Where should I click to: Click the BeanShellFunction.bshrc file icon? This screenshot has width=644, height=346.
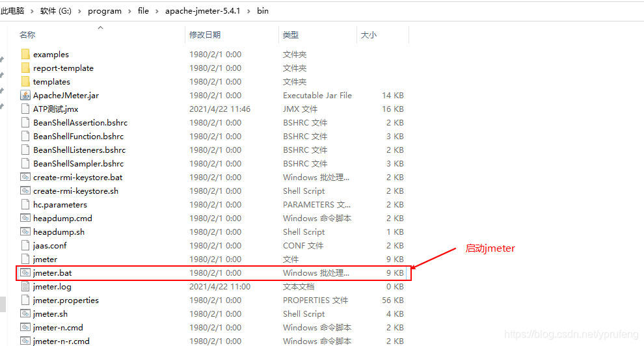click(x=25, y=136)
